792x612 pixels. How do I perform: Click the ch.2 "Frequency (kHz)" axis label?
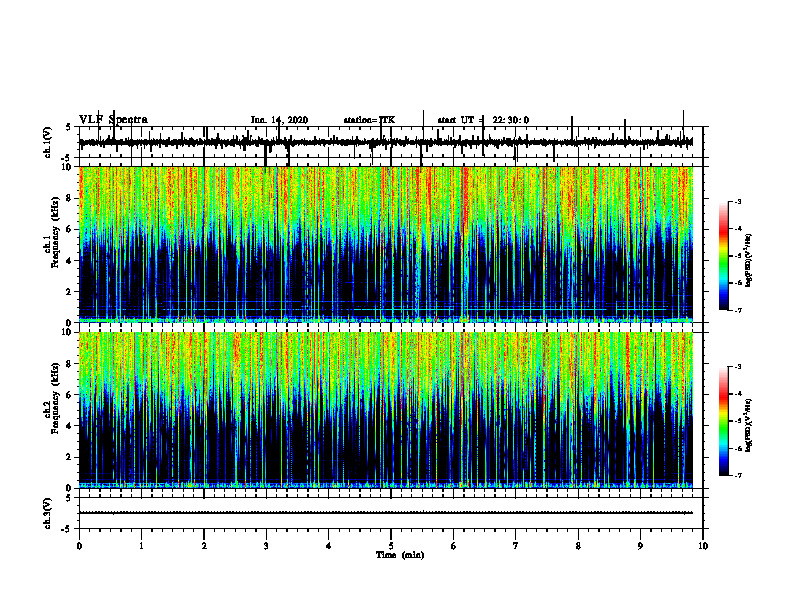[55, 397]
